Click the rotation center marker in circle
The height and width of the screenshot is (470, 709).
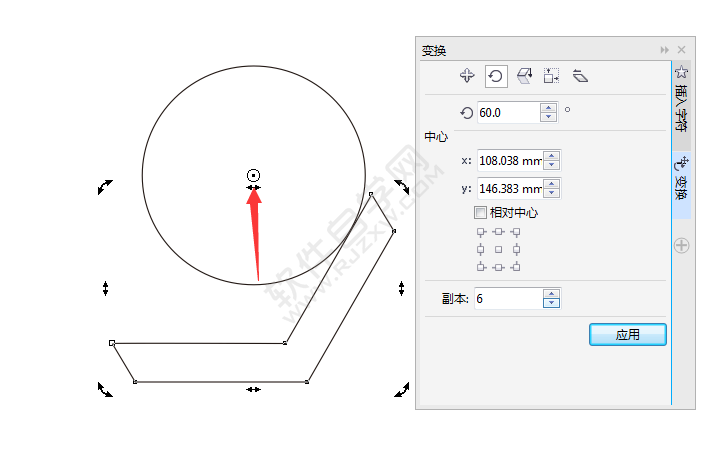[x=254, y=175]
